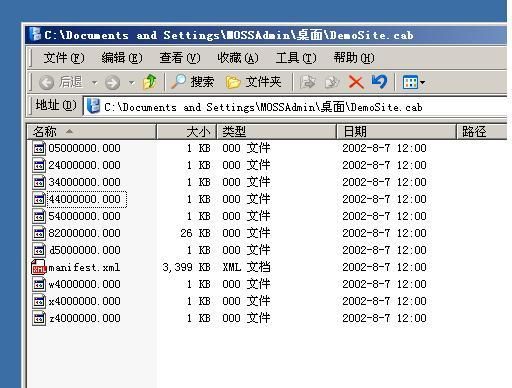The height and width of the screenshot is (388, 512).
Task: Click the cabinet icon in address bar
Action: (x=93, y=106)
